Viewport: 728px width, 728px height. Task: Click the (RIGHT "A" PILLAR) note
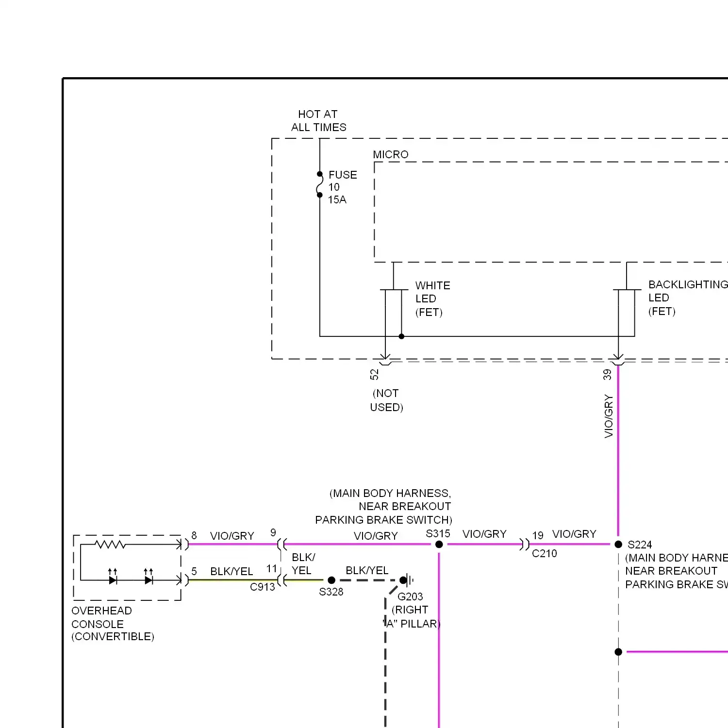click(412, 617)
